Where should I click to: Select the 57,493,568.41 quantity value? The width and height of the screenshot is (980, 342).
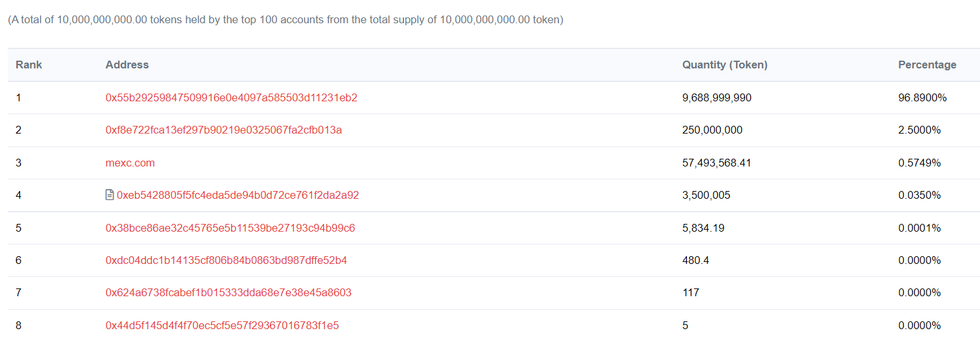tap(716, 163)
